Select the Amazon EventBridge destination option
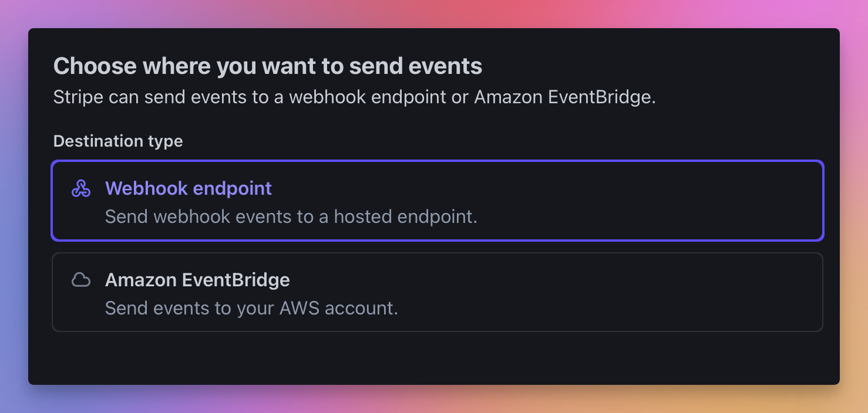 [x=438, y=292]
